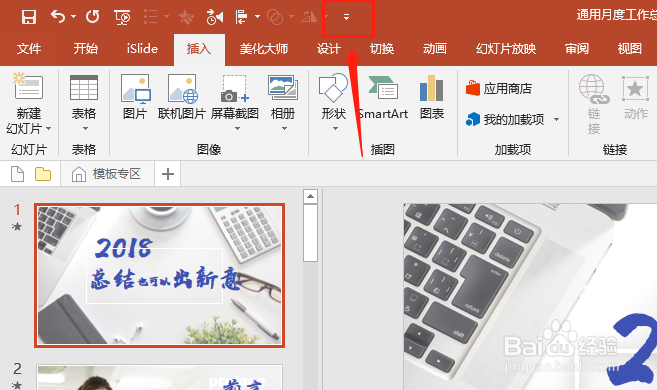The height and width of the screenshot is (390, 657).
Task: Switch to the 幻灯片放映 ribbon tab
Action: 506,49
